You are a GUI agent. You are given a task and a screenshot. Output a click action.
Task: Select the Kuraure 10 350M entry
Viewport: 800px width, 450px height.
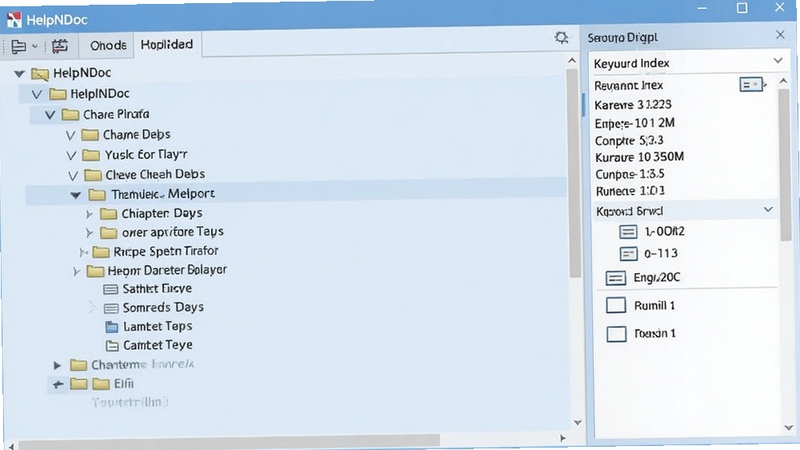point(639,157)
